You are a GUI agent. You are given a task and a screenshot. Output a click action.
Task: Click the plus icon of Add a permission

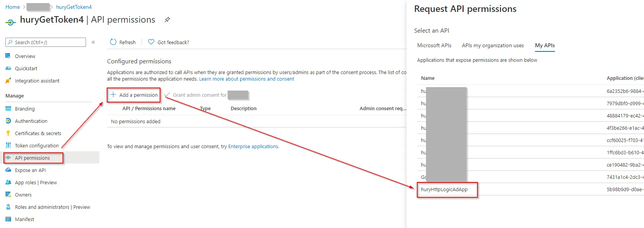pos(113,94)
